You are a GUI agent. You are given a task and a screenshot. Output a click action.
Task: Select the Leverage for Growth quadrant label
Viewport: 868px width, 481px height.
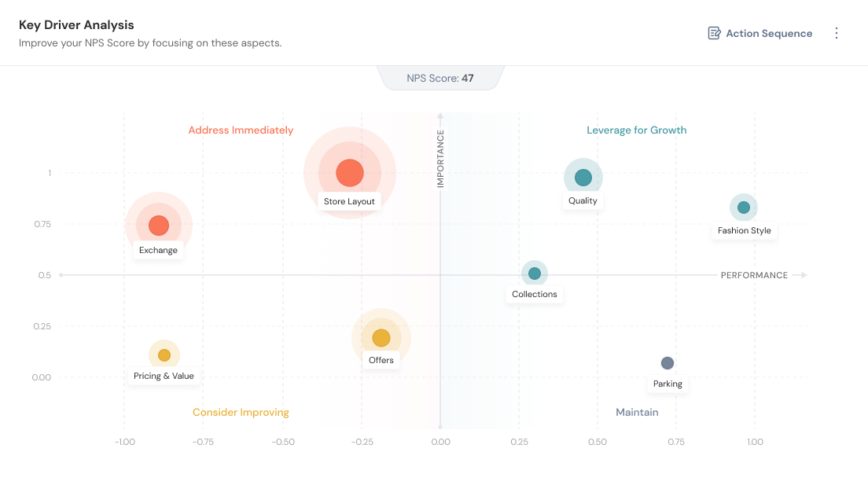[x=637, y=130]
